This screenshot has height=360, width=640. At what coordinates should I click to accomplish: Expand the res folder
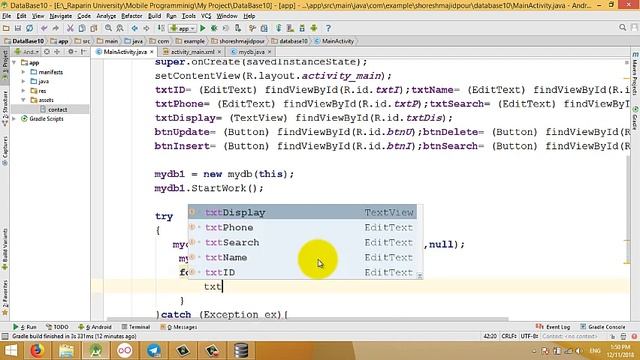click(23, 91)
